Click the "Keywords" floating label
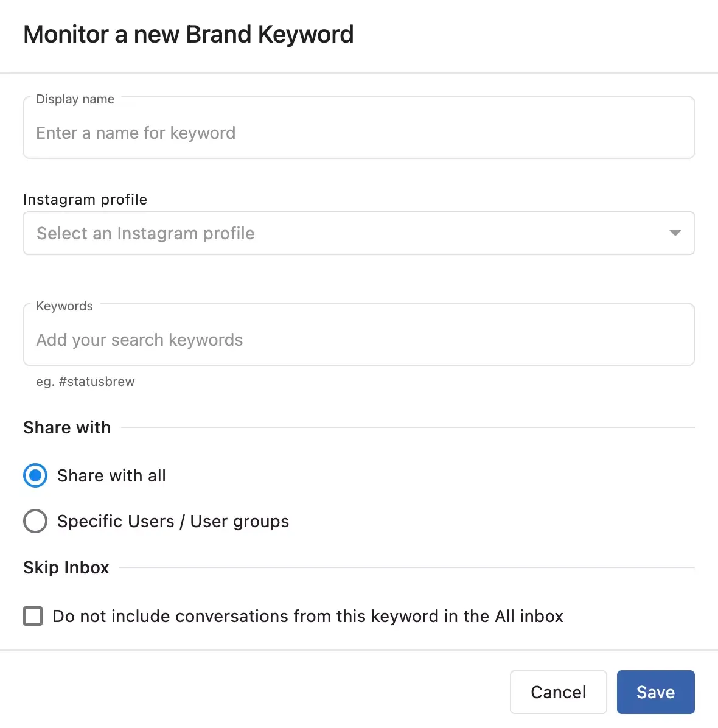 tap(64, 306)
